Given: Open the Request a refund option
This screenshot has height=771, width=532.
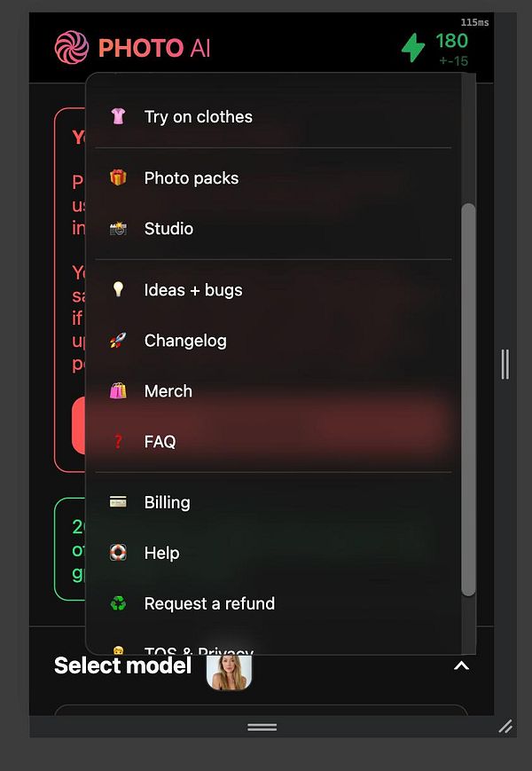Looking at the screenshot, I should pos(209,602).
